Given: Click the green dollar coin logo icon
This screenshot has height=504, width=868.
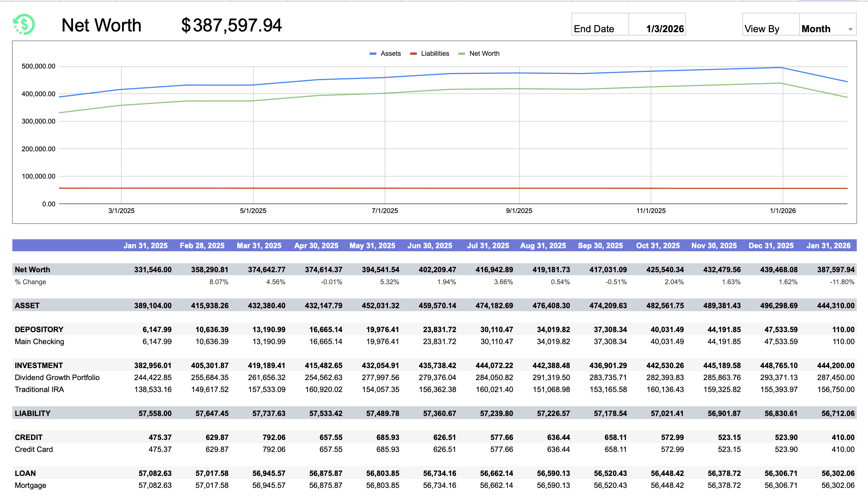Looking at the screenshot, I should click(23, 24).
